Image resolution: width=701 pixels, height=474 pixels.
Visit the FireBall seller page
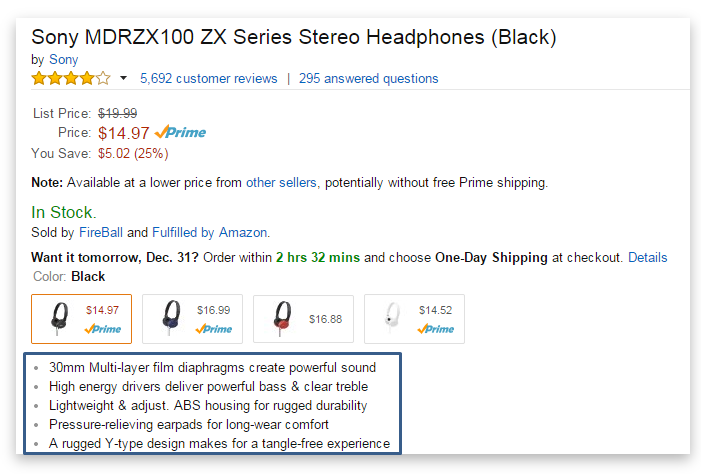(101, 233)
